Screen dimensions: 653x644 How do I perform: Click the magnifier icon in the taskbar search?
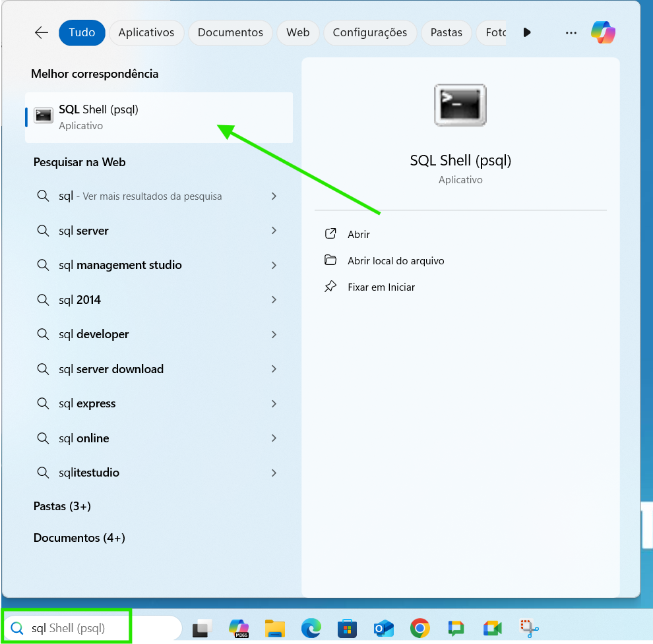(17, 628)
